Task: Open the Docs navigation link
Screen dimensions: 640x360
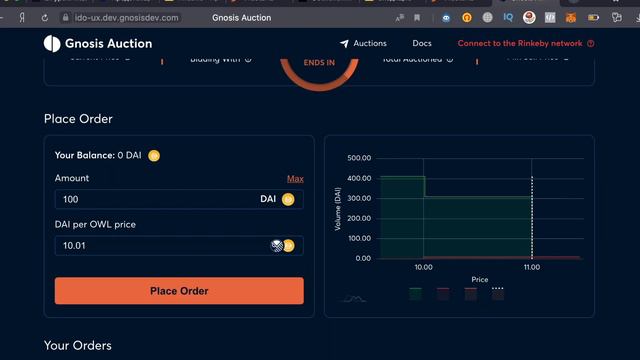Action: (x=422, y=43)
